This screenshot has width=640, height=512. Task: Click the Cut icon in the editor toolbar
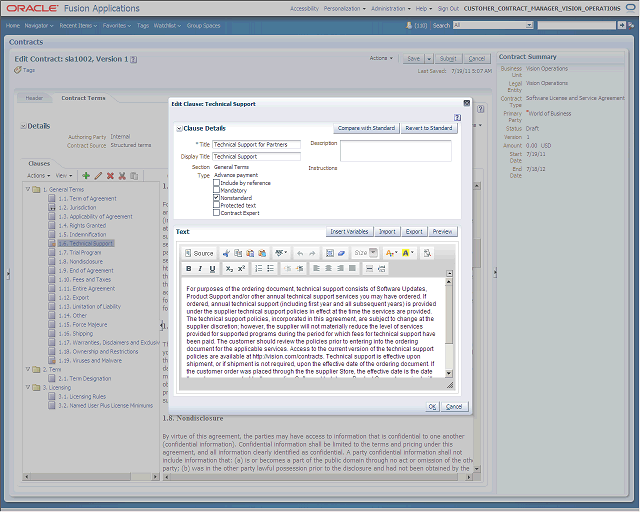(x=226, y=254)
